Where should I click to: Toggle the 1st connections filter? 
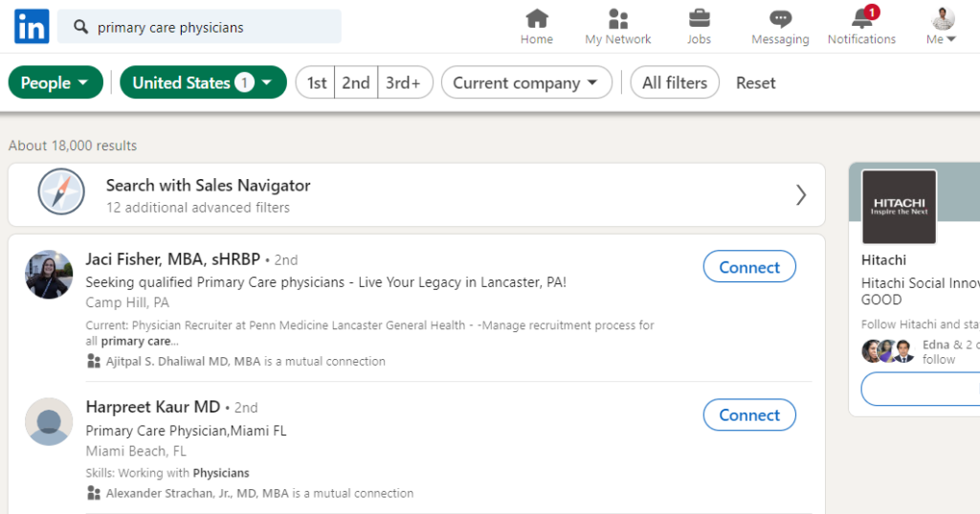tap(317, 83)
